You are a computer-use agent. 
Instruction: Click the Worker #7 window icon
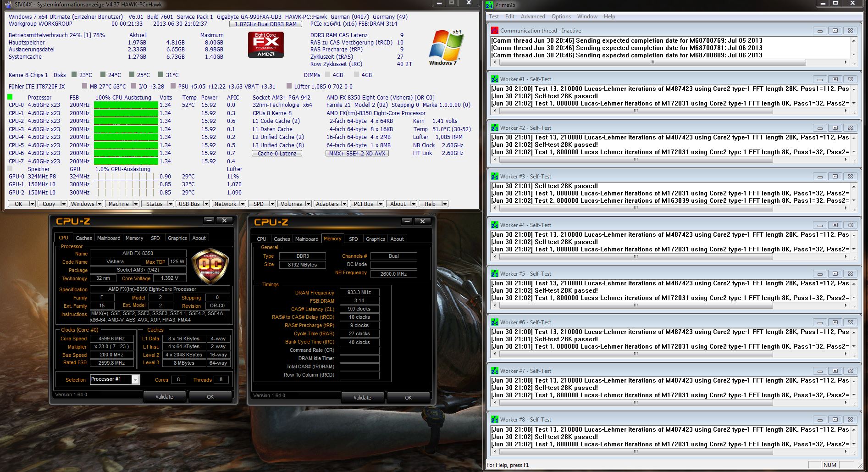click(x=495, y=371)
